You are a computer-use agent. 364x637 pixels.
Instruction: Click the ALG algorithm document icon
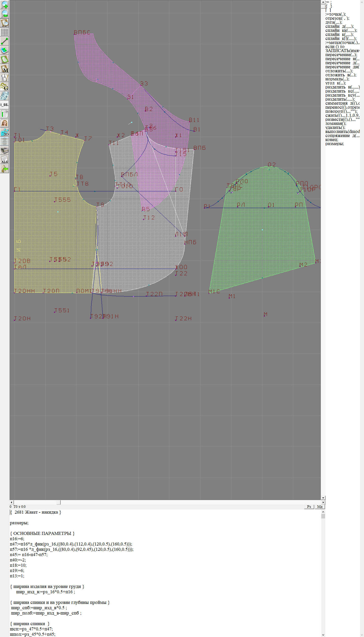(x=5, y=160)
